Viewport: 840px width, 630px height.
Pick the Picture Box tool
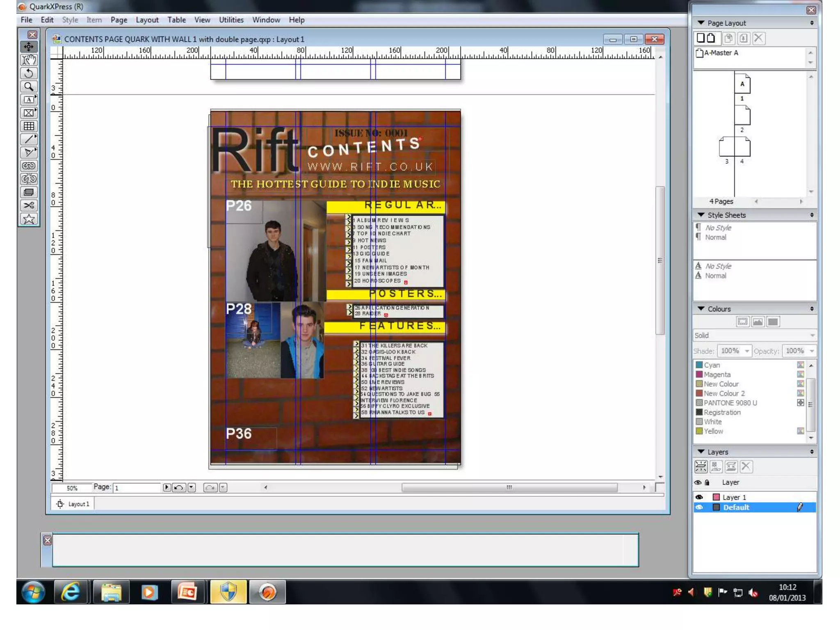click(x=29, y=113)
